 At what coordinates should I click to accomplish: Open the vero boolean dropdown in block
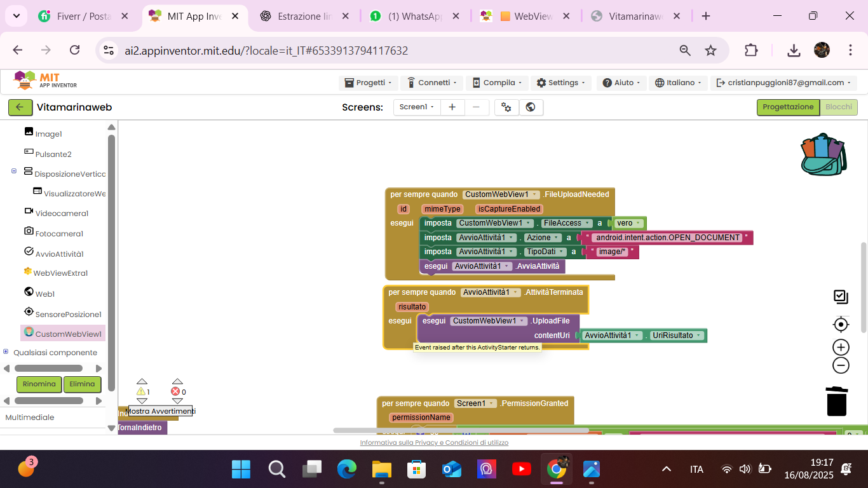[x=638, y=223]
